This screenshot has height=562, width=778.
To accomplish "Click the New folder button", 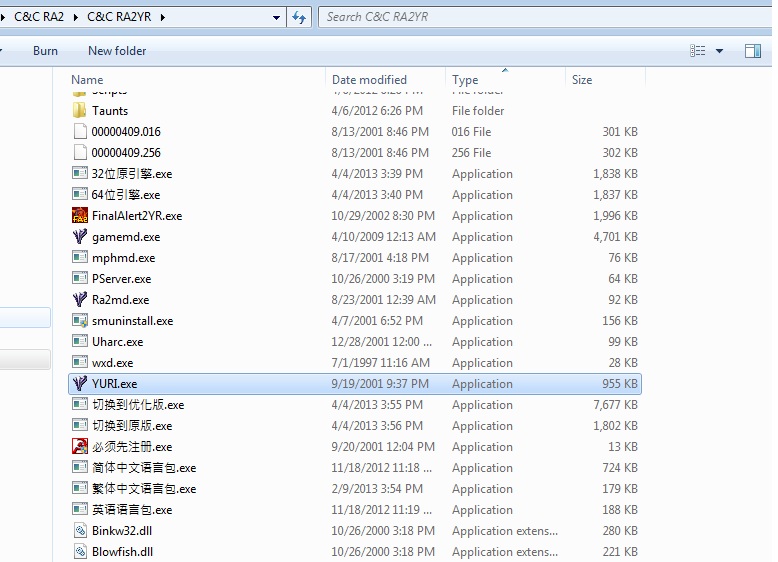I will [117, 51].
